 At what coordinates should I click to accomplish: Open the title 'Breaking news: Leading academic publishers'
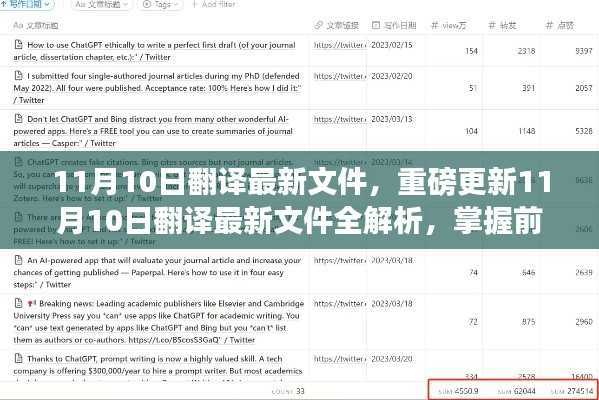pyautogui.click(x=159, y=322)
